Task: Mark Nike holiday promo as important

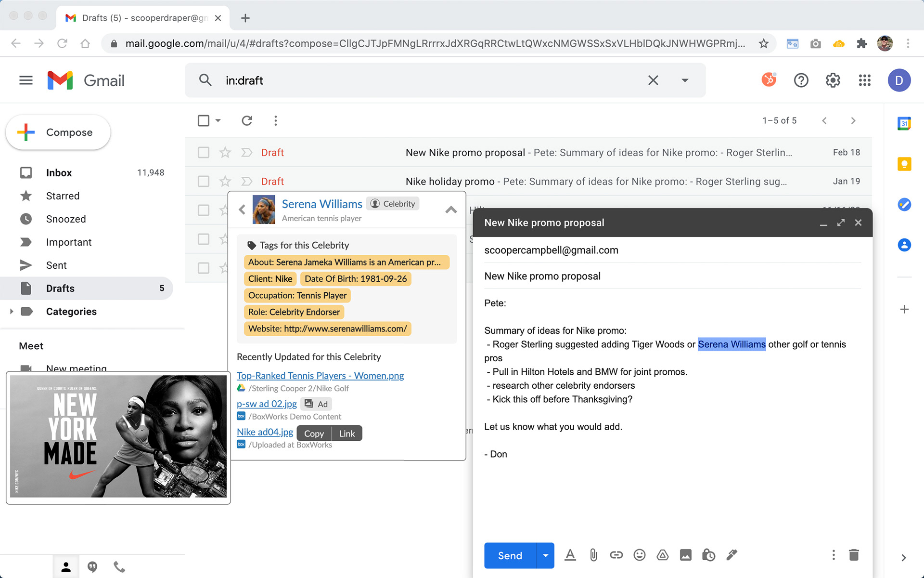Action: click(x=246, y=182)
